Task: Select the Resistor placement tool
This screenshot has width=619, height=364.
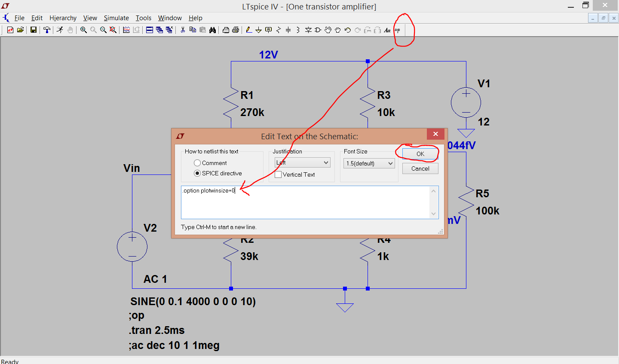Action: [279, 30]
